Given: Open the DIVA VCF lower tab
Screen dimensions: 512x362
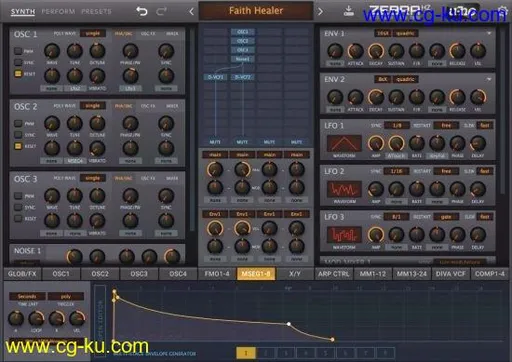Looking at the screenshot, I should (450, 274).
